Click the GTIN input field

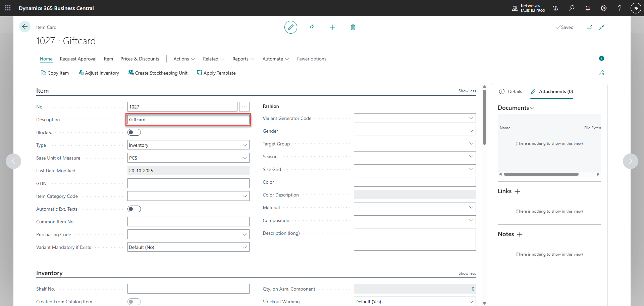pyautogui.click(x=189, y=183)
